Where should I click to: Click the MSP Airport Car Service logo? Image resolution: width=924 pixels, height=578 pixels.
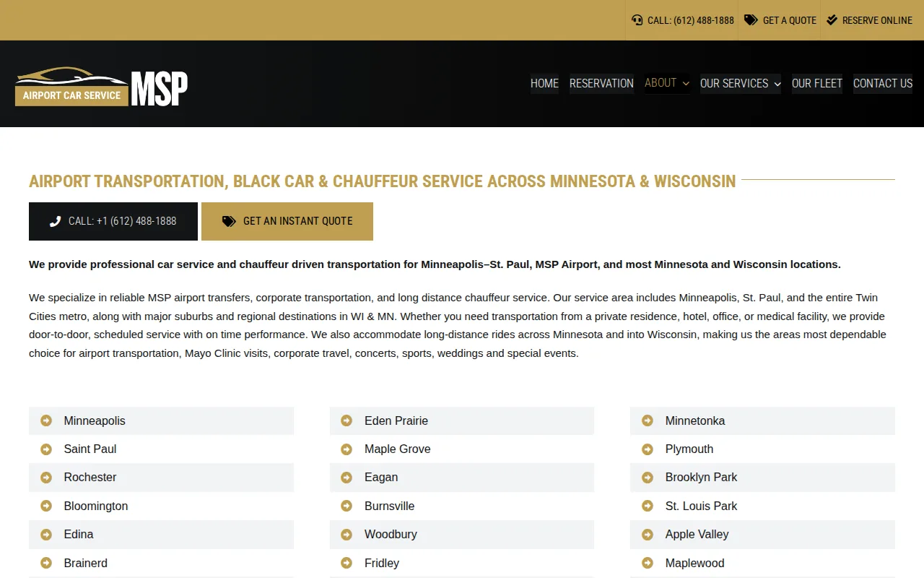[x=101, y=87]
